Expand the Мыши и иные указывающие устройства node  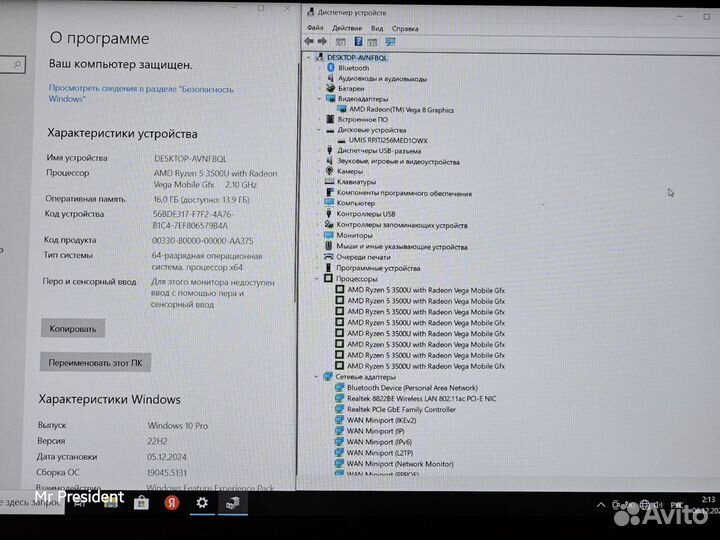317,247
